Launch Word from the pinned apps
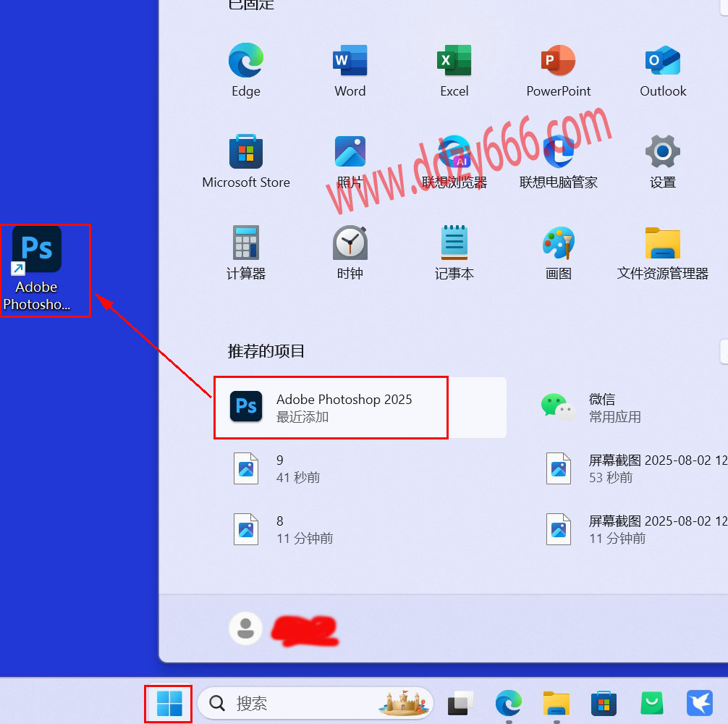 pyautogui.click(x=350, y=70)
